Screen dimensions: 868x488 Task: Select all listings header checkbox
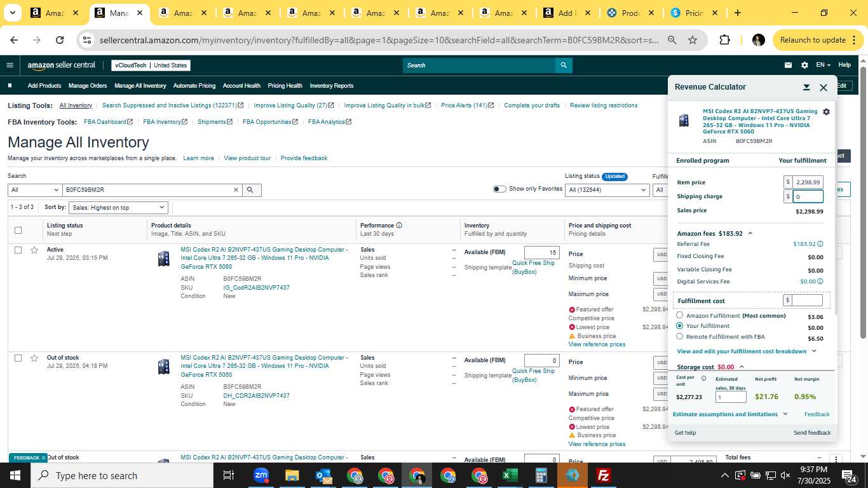18,230
